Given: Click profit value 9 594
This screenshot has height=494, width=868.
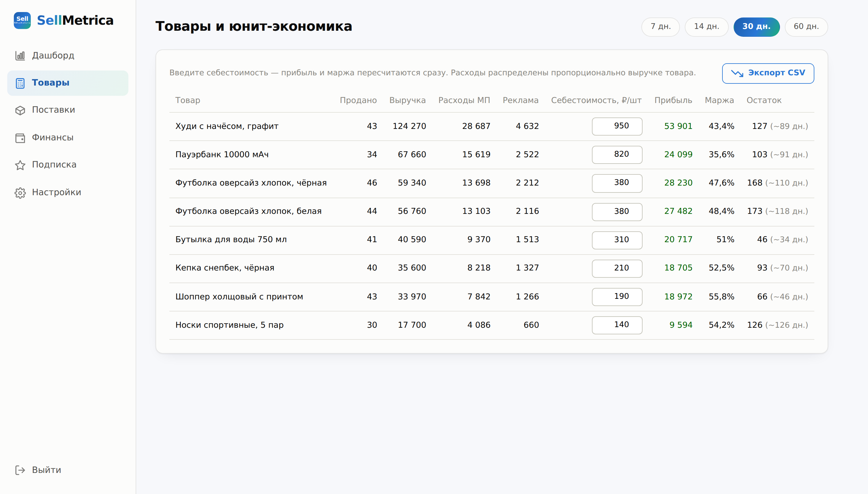Looking at the screenshot, I should 681,325.
